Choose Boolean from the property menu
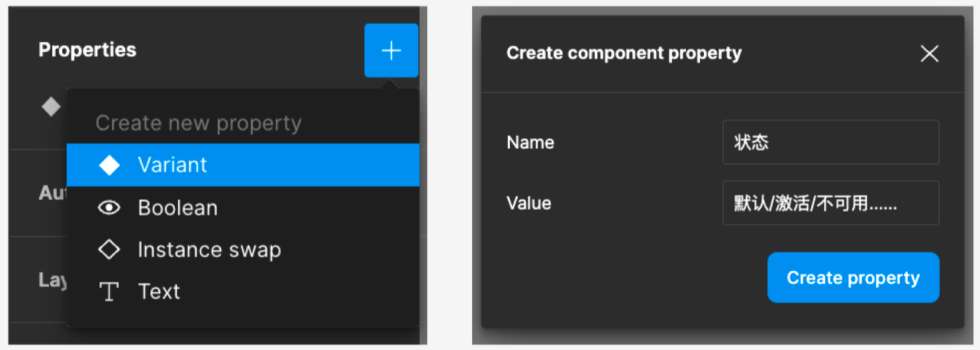Screen dimensions: 980x350 (x=177, y=208)
